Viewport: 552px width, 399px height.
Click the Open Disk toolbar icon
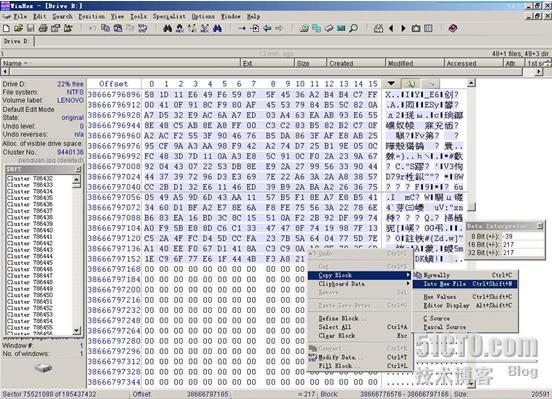click(x=304, y=29)
